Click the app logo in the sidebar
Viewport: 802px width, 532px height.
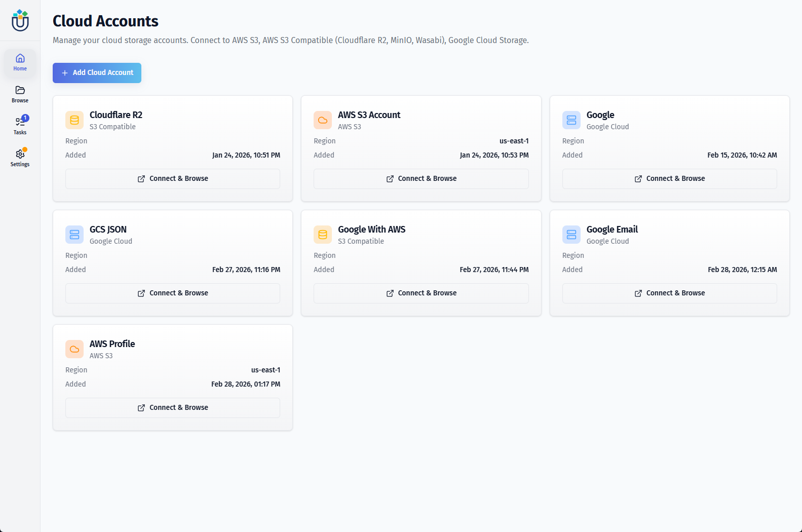20,20
